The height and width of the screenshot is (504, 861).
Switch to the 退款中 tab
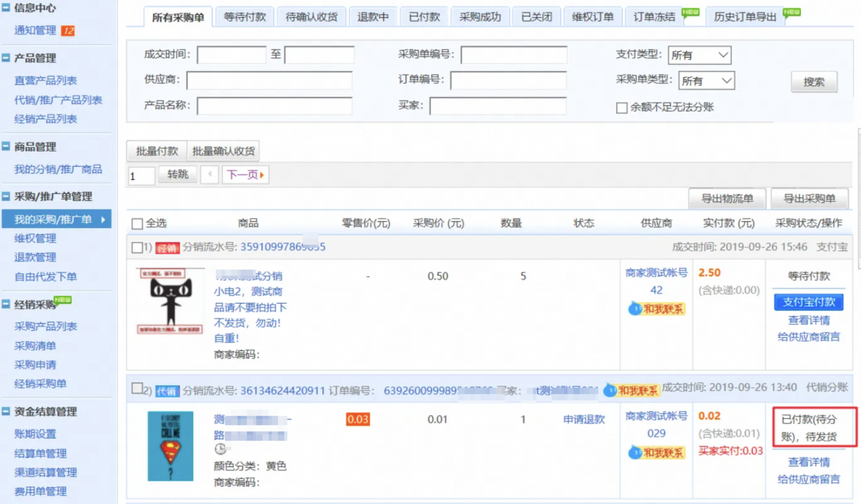(373, 17)
